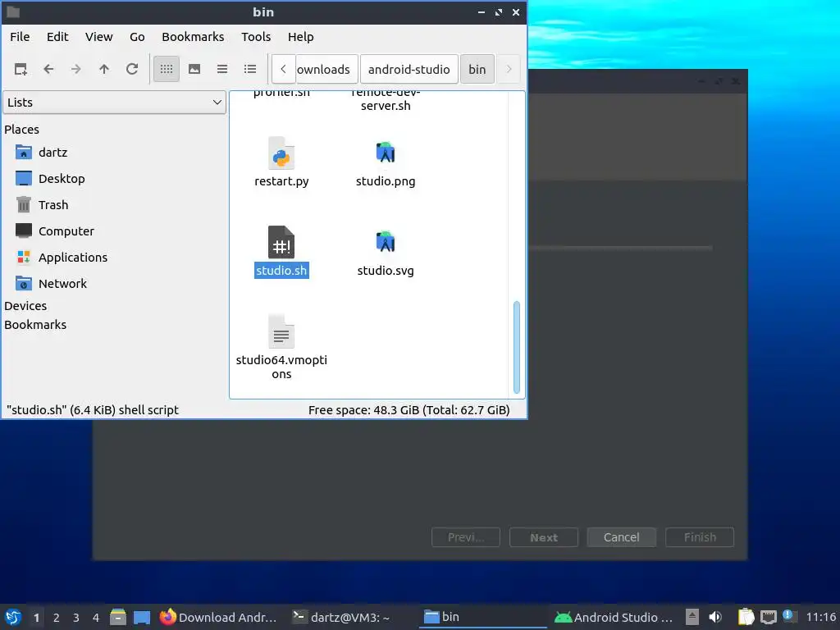840x630 pixels.
Task: Open the Tools menu
Action: 256,37
